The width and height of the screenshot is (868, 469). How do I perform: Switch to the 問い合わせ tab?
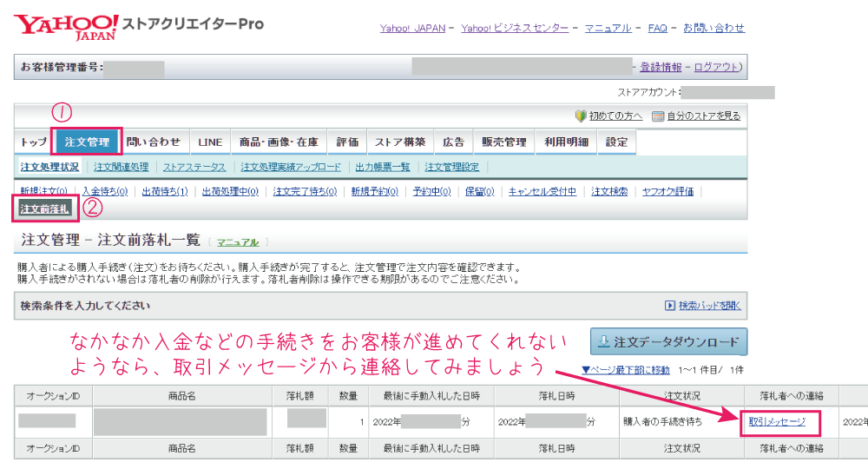pos(154,142)
